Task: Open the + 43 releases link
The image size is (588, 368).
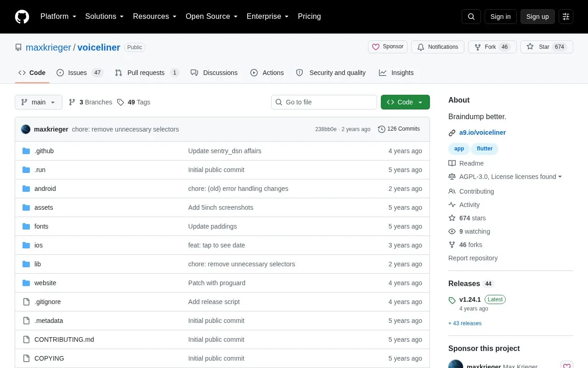Action: [465, 323]
